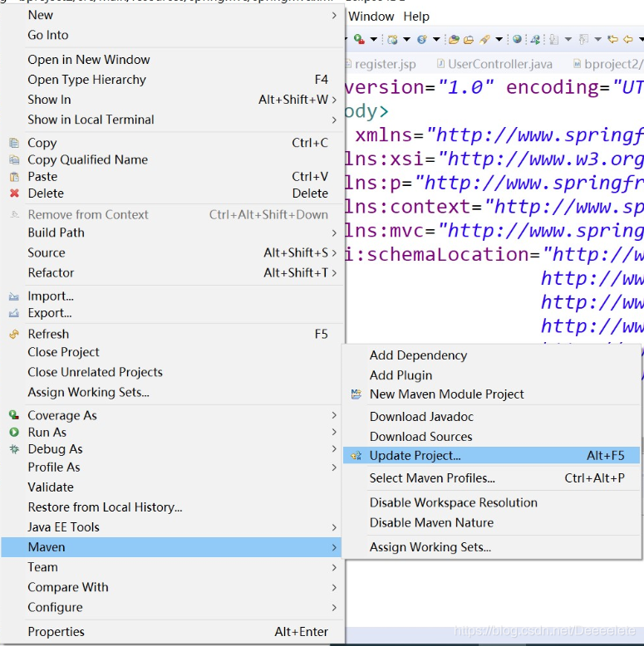
Task: Click the Last Edit Location arrow icon
Action: click(x=613, y=39)
